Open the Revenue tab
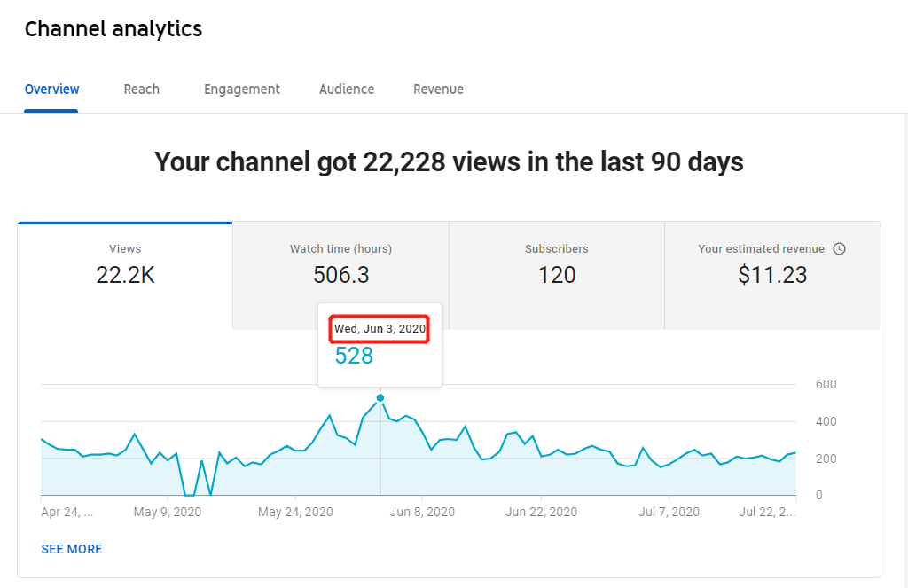The width and height of the screenshot is (908, 588). 438,90
